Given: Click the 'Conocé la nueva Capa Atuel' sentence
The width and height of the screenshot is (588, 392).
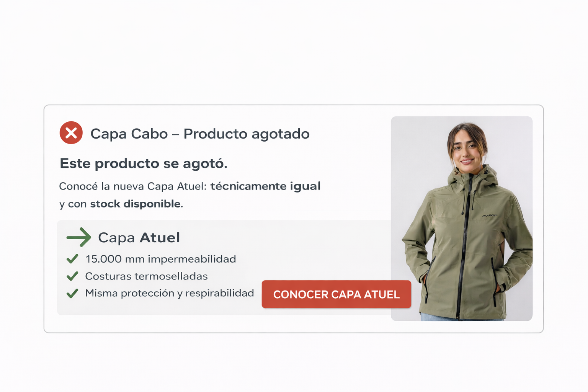Looking at the screenshot, I should coord(133,186).
